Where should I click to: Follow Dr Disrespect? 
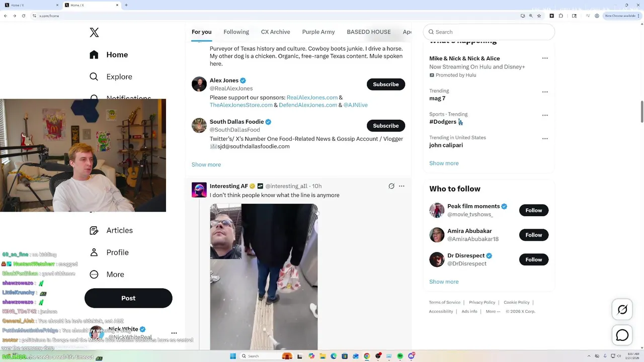coord(534,259)
